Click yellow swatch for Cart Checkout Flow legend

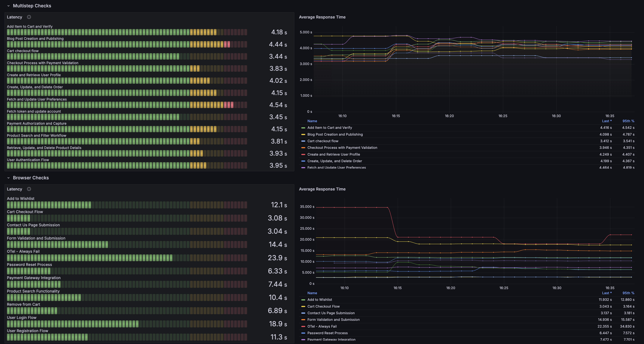pos(303,306)
